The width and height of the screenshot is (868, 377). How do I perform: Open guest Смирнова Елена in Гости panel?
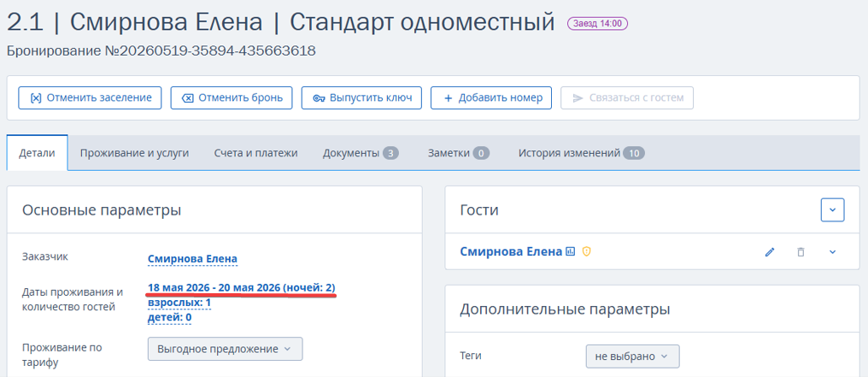[511, 252]
